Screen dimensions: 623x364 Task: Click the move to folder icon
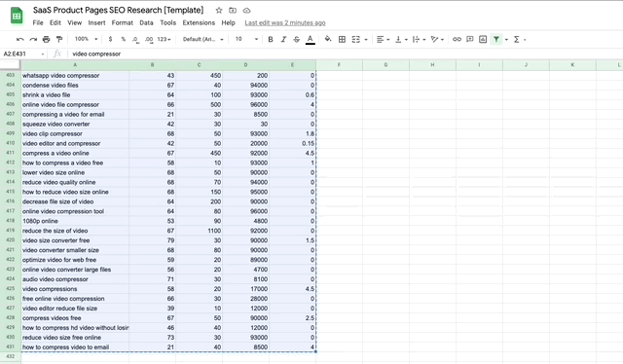[x=233, y=11]
